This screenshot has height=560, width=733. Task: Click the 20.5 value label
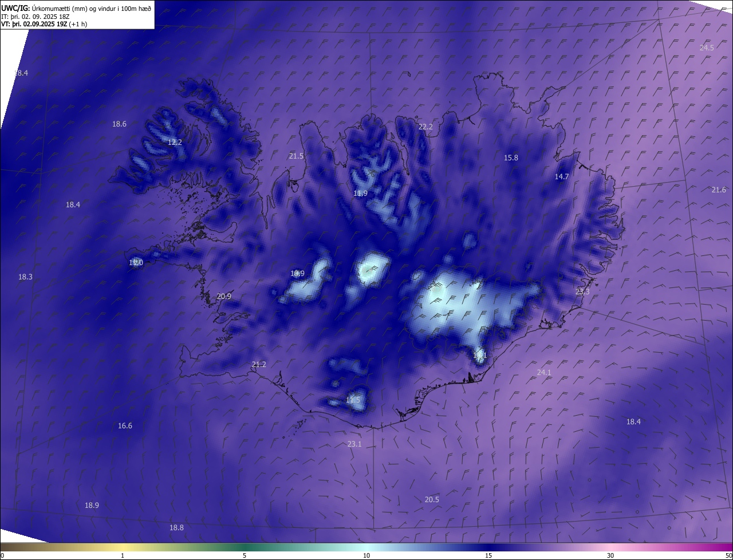[432, 499]
